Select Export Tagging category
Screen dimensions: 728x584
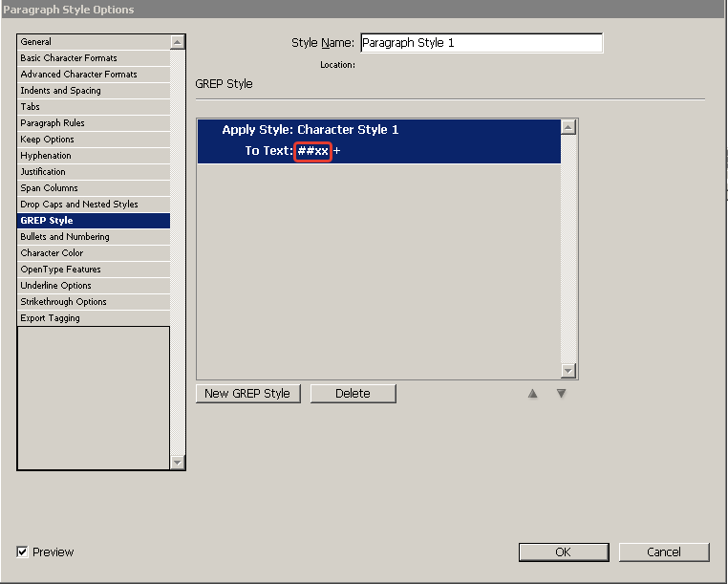point(94,318)
